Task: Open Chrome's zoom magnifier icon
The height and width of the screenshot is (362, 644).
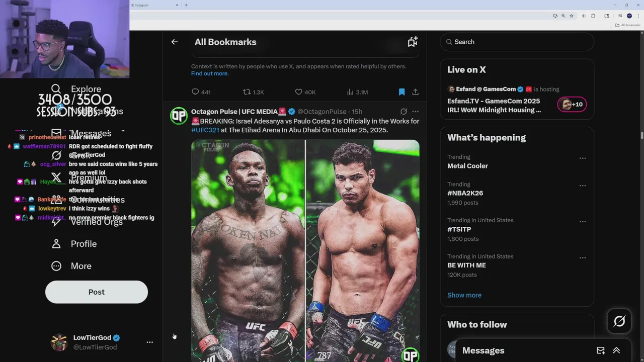Action: point(563,16)
